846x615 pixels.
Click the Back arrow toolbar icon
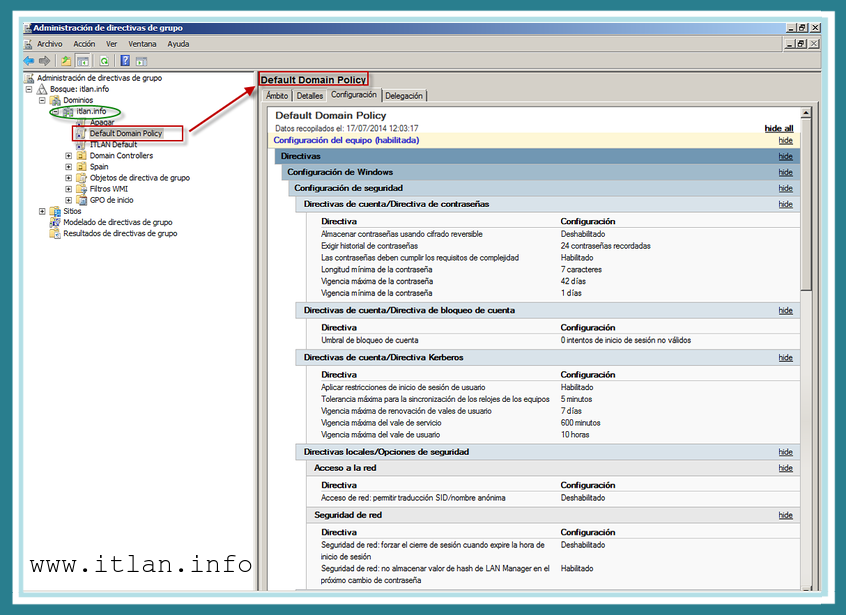pos(29,61)
